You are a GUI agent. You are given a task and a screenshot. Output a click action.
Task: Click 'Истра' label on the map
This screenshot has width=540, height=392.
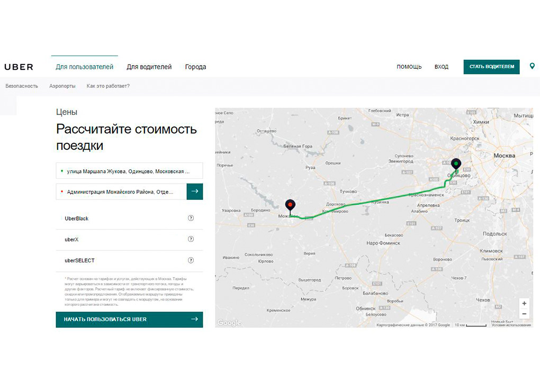pos(402,115)
